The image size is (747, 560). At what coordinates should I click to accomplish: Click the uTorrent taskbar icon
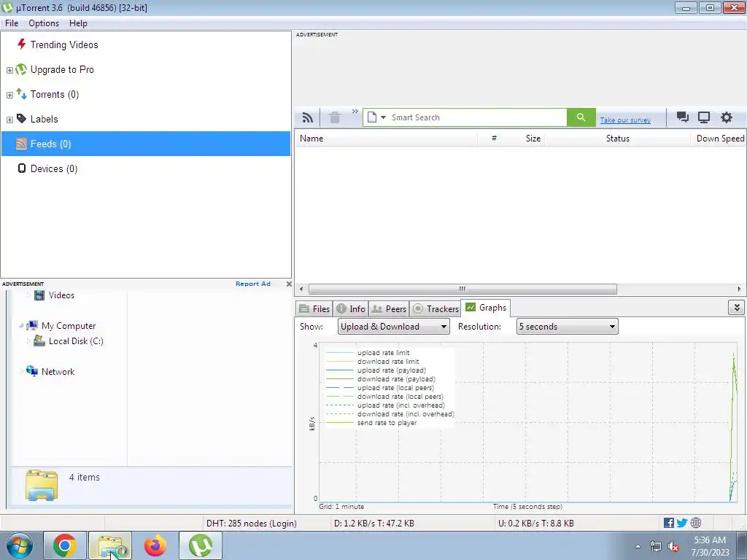pos(201,545)
